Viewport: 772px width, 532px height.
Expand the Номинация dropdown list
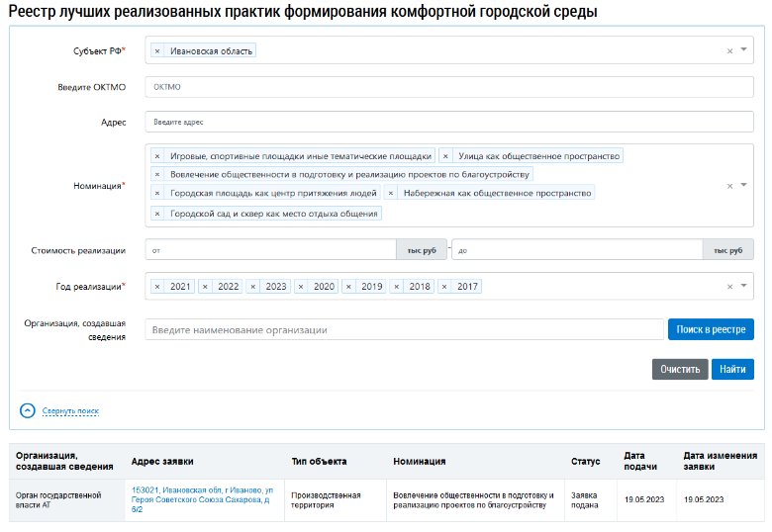(x=743, y=185)
